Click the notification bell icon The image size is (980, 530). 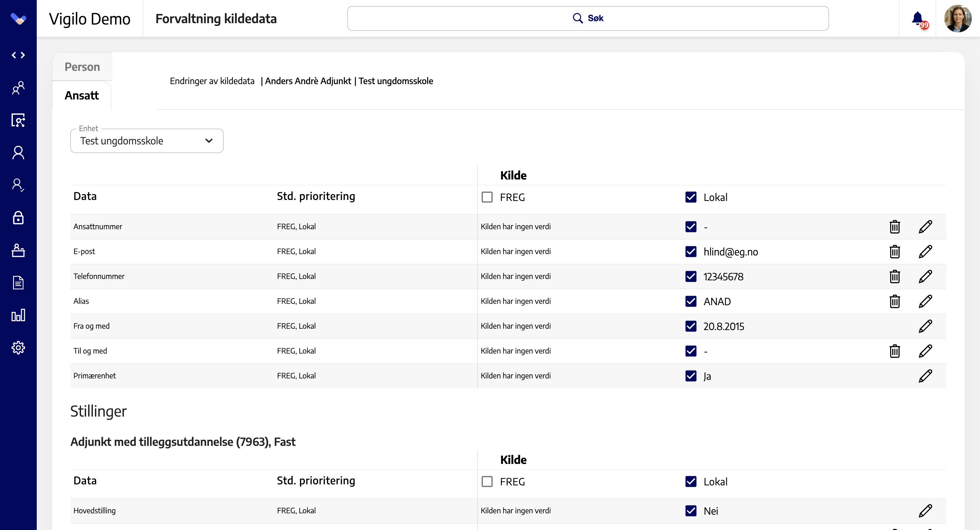(918, 18)
